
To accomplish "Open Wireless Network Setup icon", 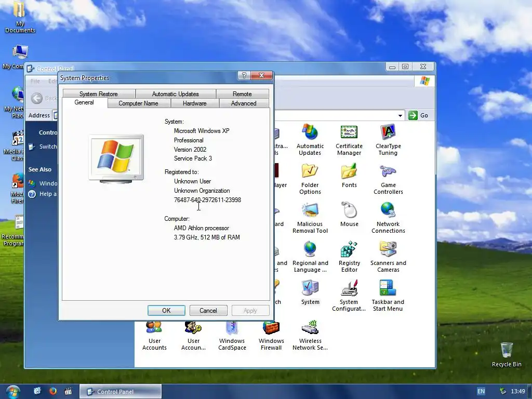I will coord(310,335).
